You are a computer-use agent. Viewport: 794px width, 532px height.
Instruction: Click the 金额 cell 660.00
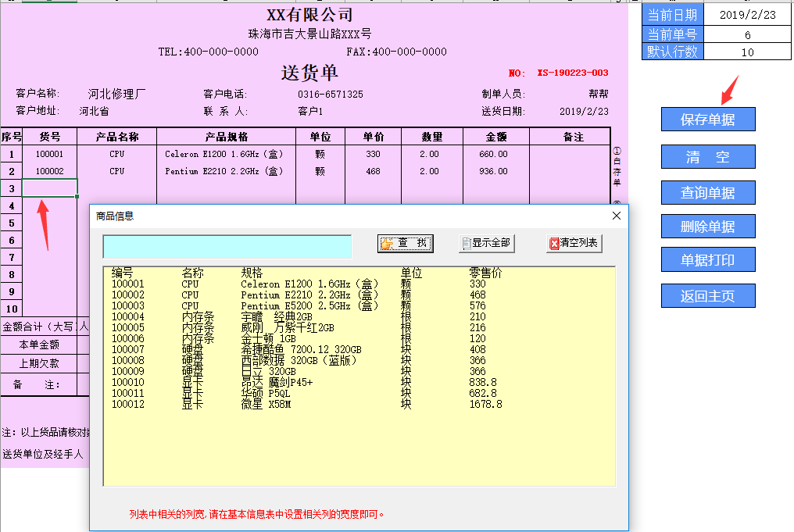pos(495,154)
